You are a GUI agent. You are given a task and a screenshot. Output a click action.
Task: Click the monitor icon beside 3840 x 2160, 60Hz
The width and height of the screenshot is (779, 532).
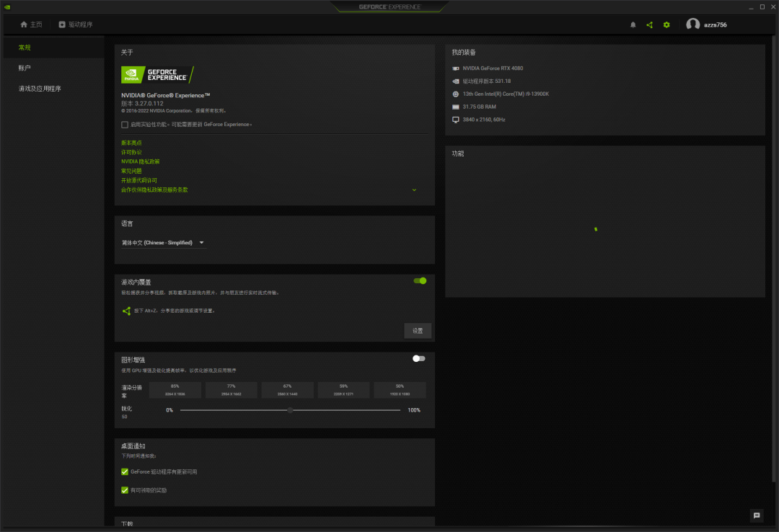tap(456, 120)
